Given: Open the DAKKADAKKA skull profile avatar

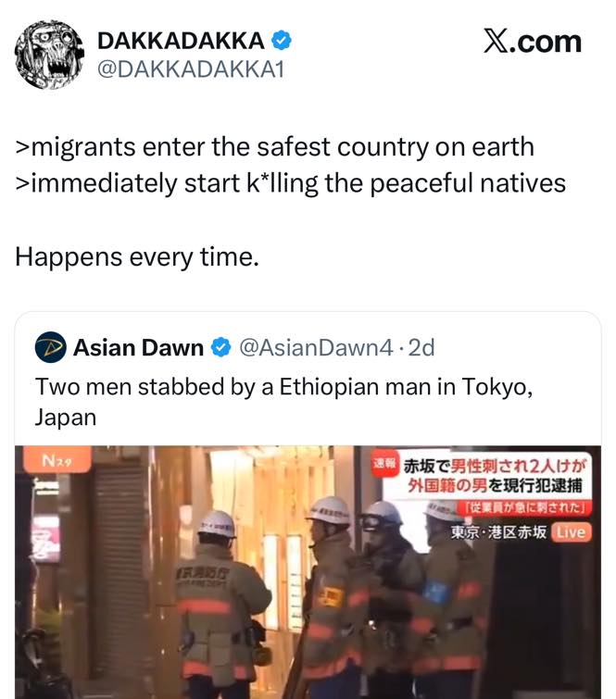Looking at the screenshot, I should [49, 55].
